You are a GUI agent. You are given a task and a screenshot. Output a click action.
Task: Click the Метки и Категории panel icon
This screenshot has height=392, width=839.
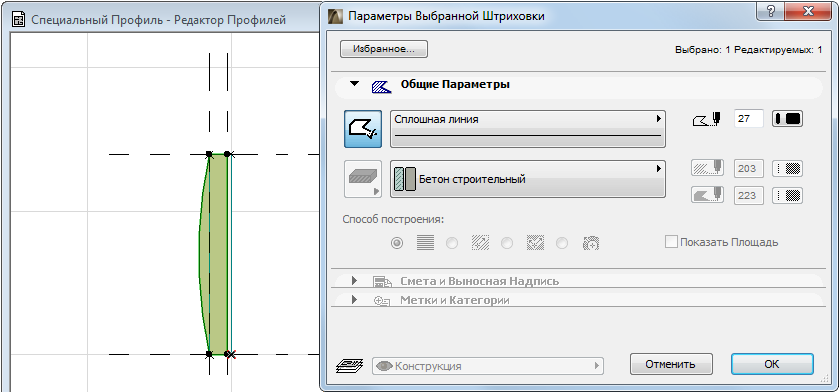coord(382,300)
